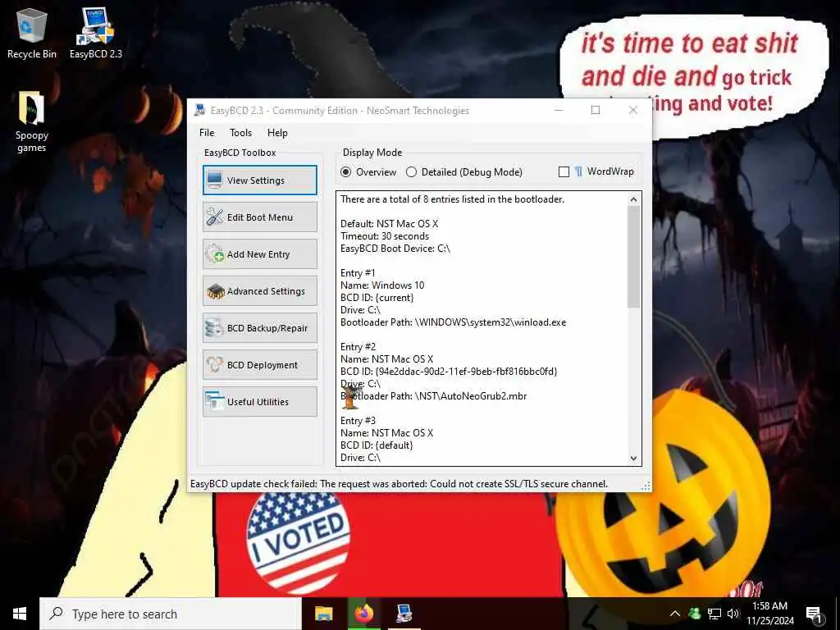Click 'BCD ID: {current}' line

[377, 298]
